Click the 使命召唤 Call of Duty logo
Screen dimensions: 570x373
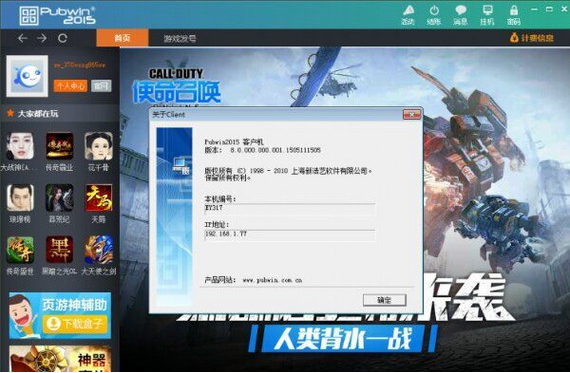[176, 87]
